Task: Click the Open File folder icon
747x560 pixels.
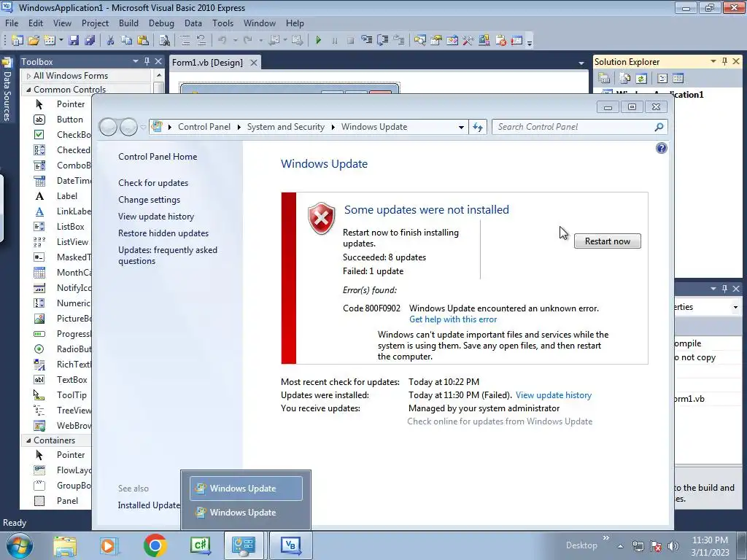Action: (x=34, y=41)
